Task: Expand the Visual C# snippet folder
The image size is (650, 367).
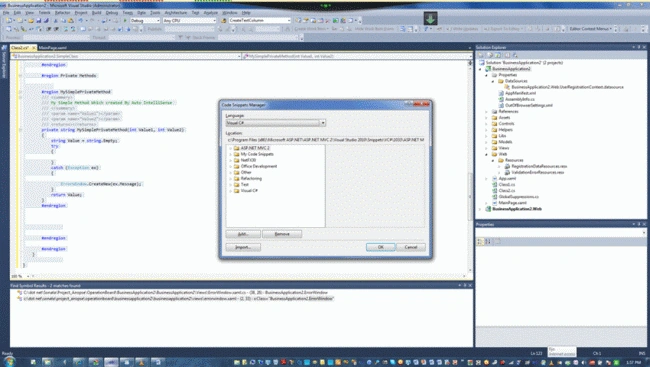Action: tap(230, 191)
